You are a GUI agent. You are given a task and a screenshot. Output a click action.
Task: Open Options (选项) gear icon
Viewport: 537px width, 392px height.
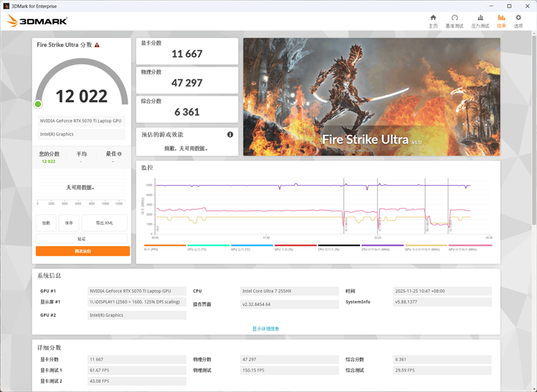click(518, 21)
